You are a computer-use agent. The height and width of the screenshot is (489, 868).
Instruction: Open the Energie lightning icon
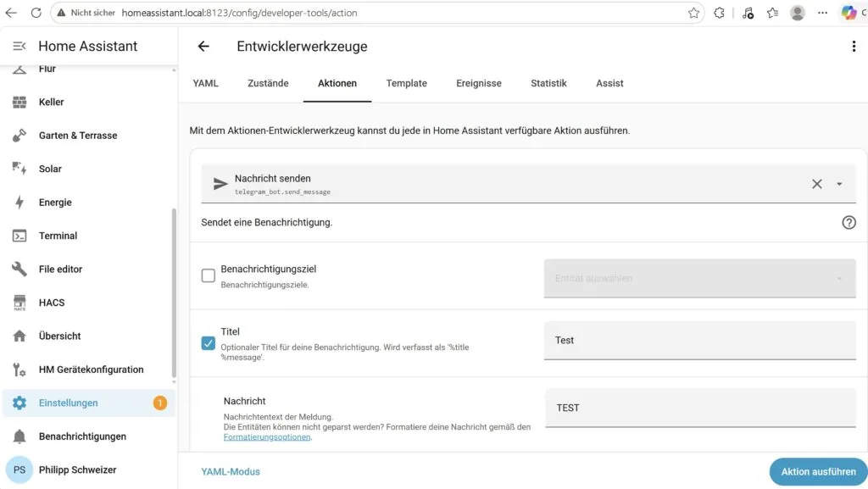[x=19, y=203]
